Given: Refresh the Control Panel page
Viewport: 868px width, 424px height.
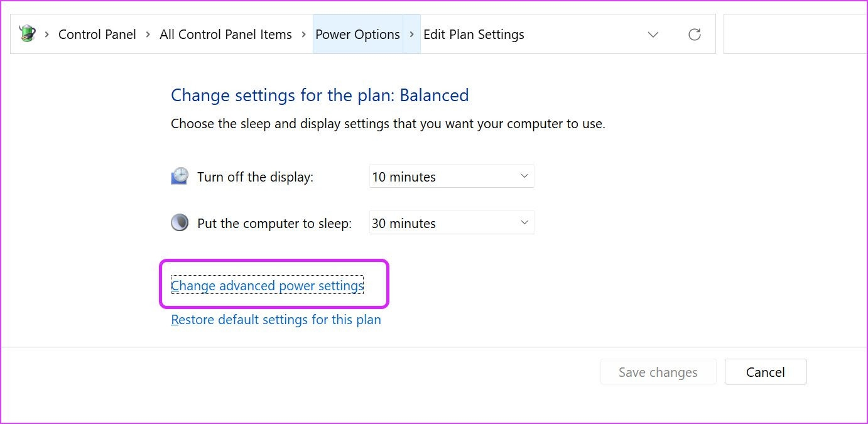Looking at the screenshot, I should pyautogui.click(x=694, y=35).
